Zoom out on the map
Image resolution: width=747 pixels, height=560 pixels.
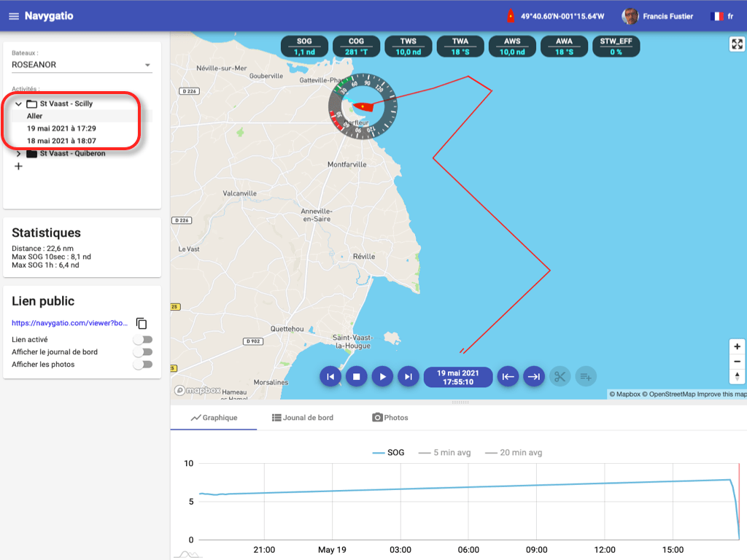(737, 362)
